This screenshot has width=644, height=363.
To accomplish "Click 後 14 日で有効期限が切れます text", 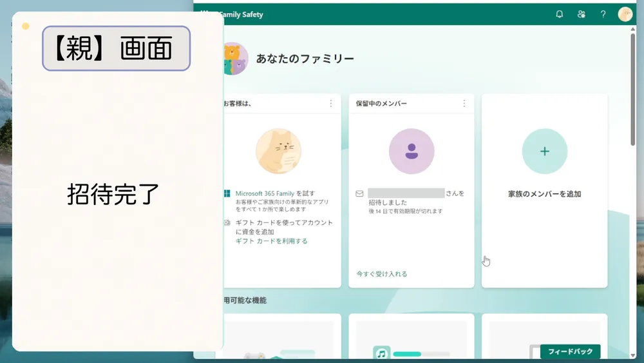I will (405, 211).
